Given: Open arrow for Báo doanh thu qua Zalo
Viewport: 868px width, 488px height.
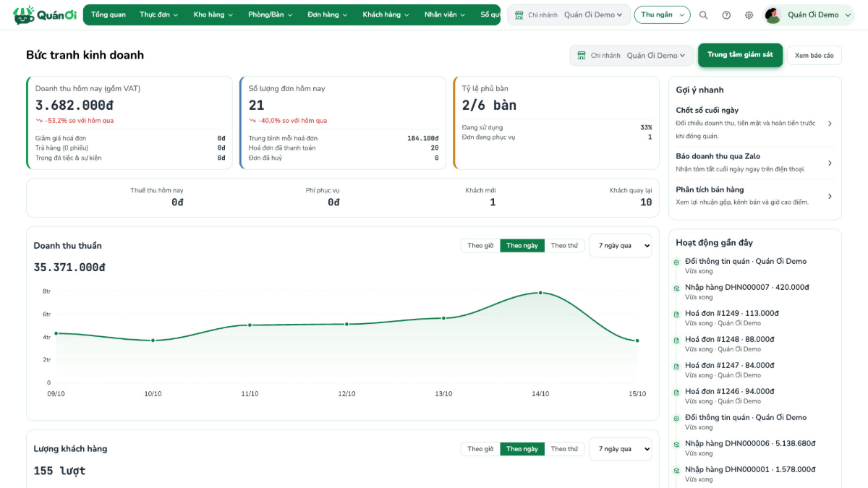Looking at the screenshot, I should click(830, 163).
